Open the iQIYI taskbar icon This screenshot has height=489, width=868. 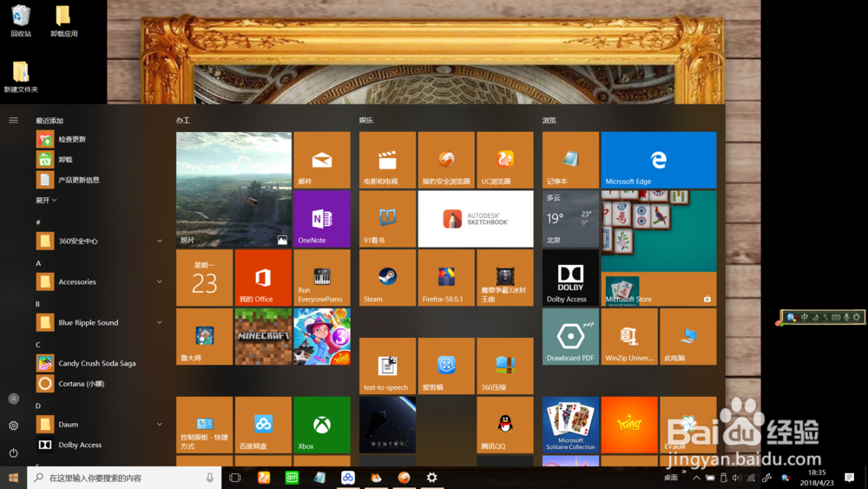tap(292, 478)
